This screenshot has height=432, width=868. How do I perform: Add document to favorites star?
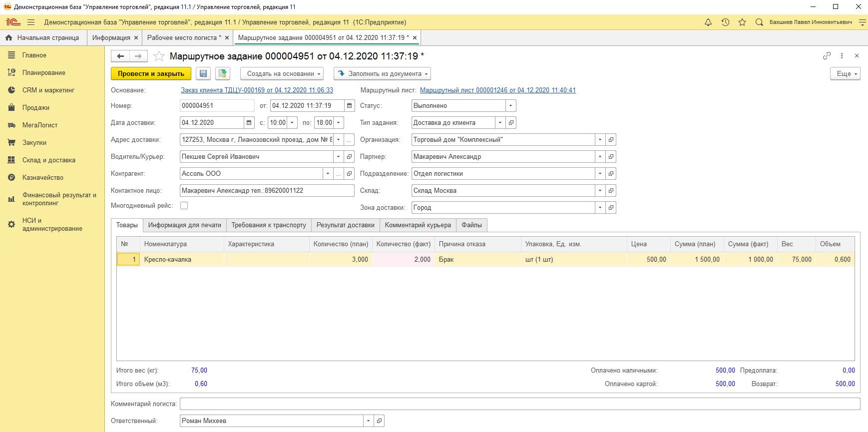(159, 56)
